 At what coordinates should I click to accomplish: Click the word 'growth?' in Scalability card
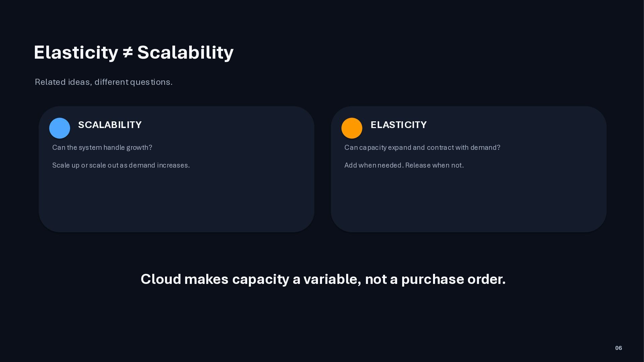point(139,148)
